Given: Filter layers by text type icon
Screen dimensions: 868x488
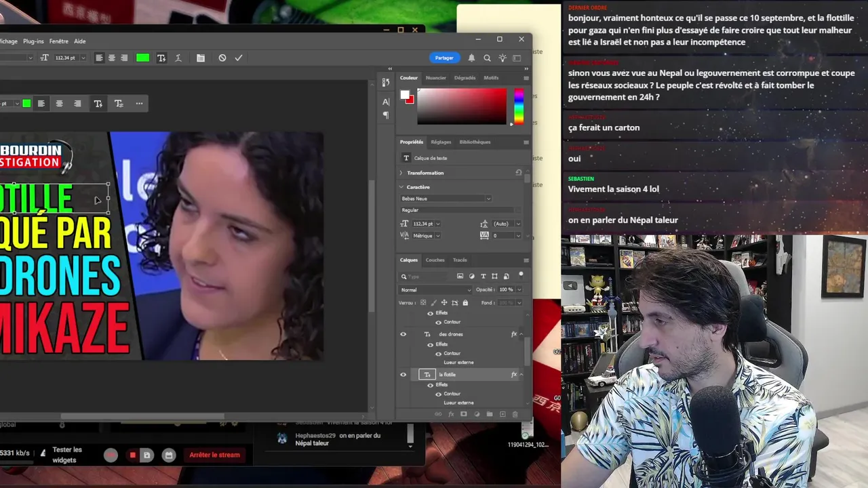Looking at the screenshot, I should pos(483,277).
